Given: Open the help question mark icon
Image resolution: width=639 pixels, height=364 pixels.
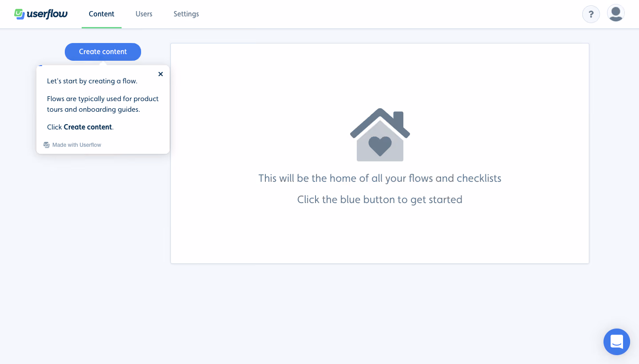Looking at the screenshot, I should tap(591, 14).
